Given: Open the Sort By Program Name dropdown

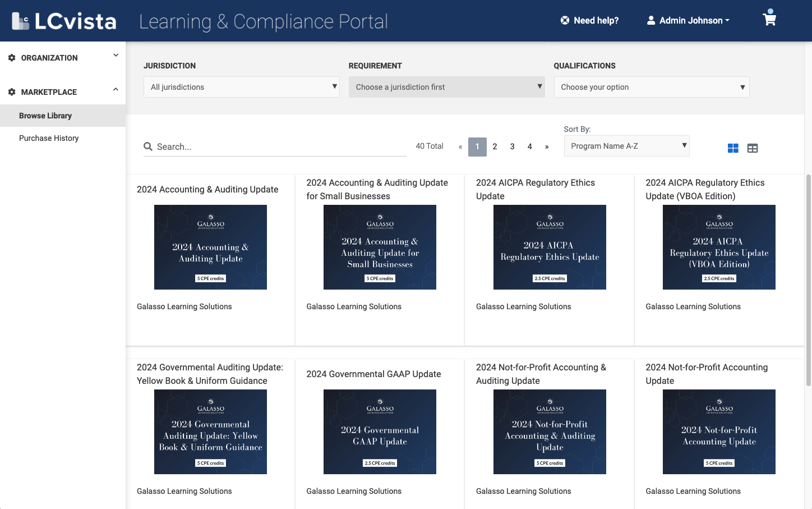Looking at the screenshot, I should click(x=626, y=146).
